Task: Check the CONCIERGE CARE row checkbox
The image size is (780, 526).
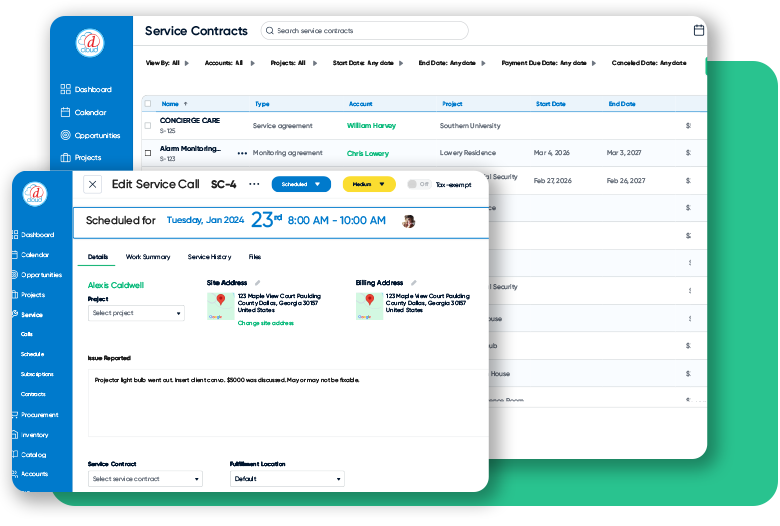Action: click(148, 126)
